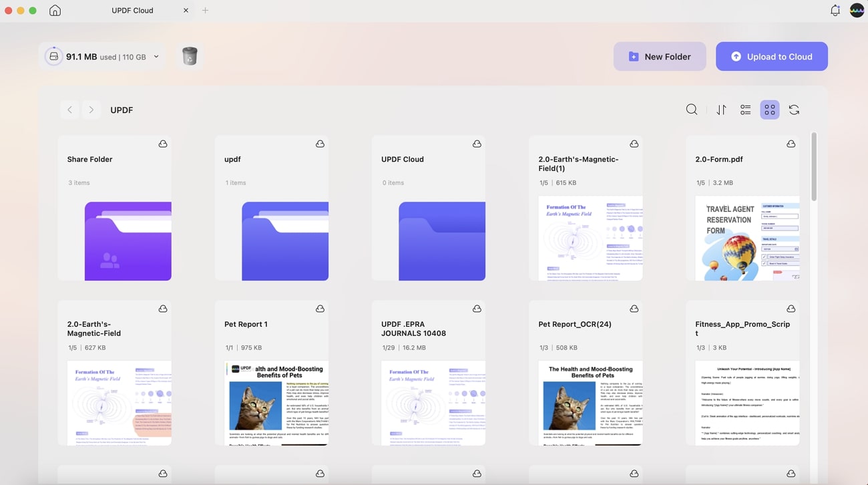Open the user account avatar
Screen dimensions: 868x485
pos(857,11)
